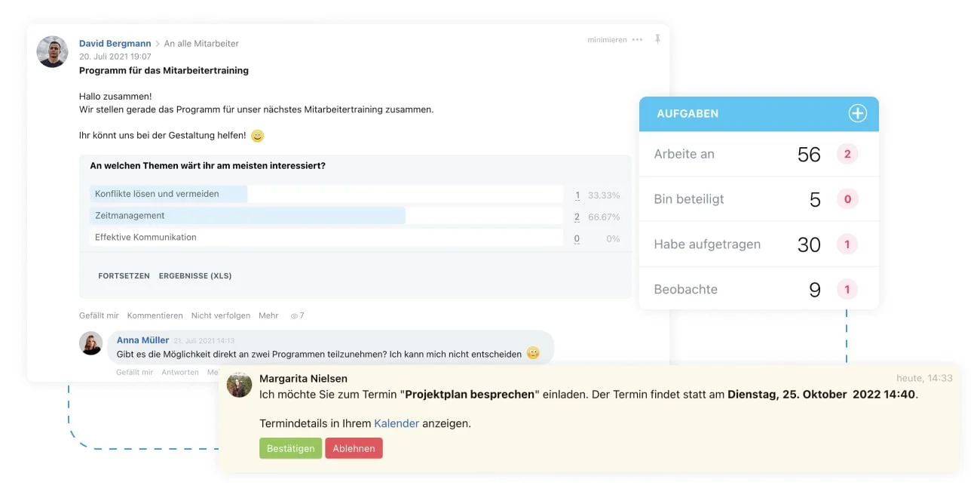Screen dimensions: 980x498
Task: Open the Bin beteiligt tasks row
Action: [759, 199]
